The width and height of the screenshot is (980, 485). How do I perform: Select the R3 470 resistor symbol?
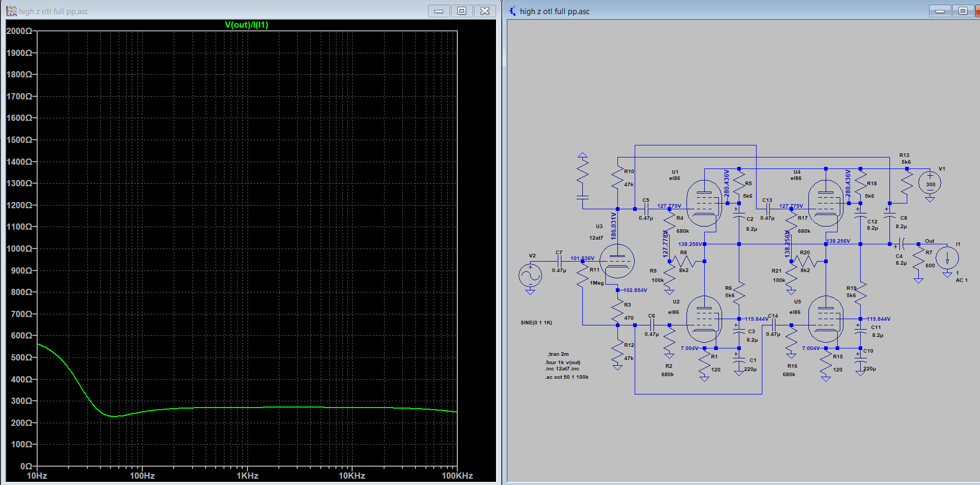click(x=617, y=311)
